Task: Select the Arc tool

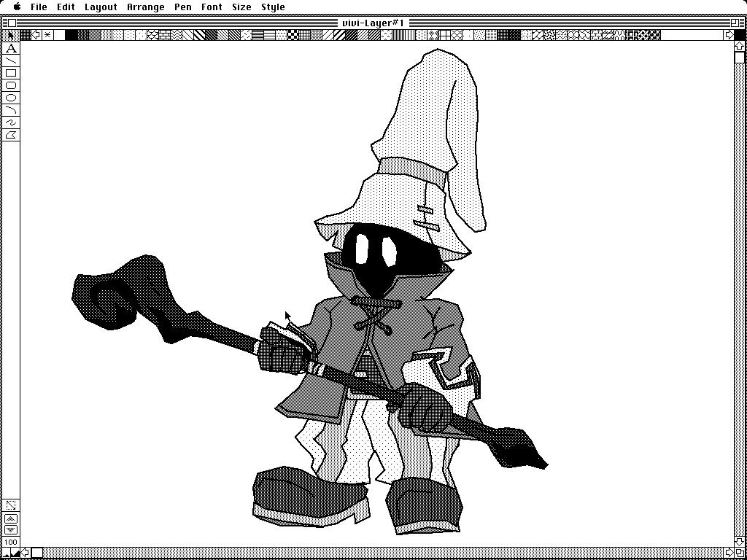Action: (x=11, y=110)
